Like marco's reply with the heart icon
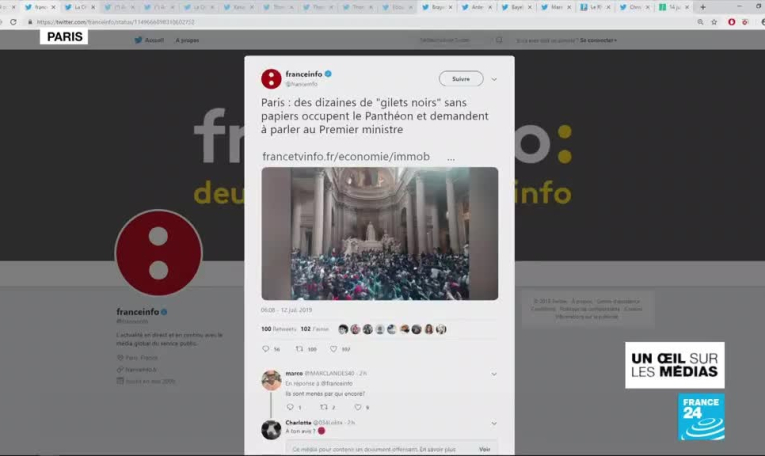Image resolution: width=765 pixels, height=456 pixels. coord(357,407)
